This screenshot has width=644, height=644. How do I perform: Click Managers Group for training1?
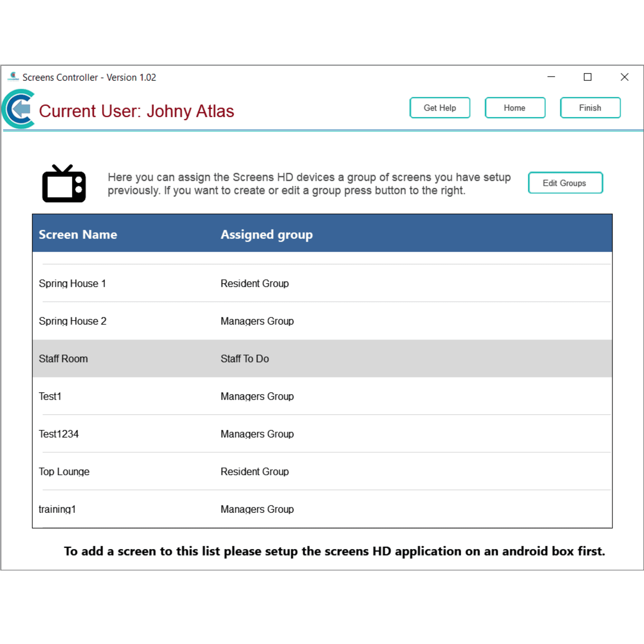[x=257, y=509]
